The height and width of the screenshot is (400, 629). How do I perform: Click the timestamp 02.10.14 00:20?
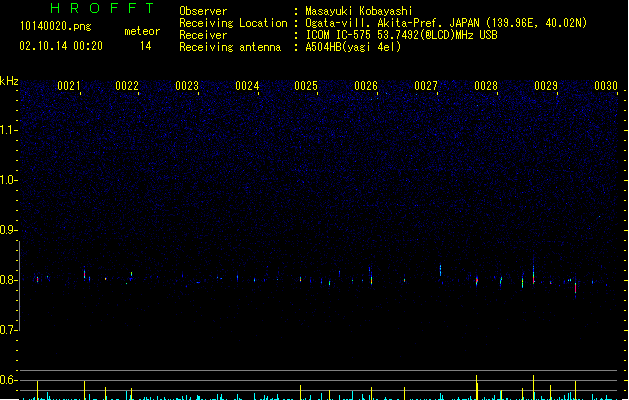tap(61, 46)
